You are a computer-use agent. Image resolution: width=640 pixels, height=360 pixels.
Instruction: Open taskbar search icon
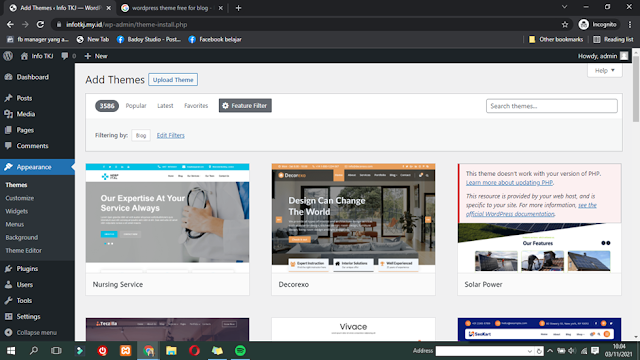tap(34, 351)
